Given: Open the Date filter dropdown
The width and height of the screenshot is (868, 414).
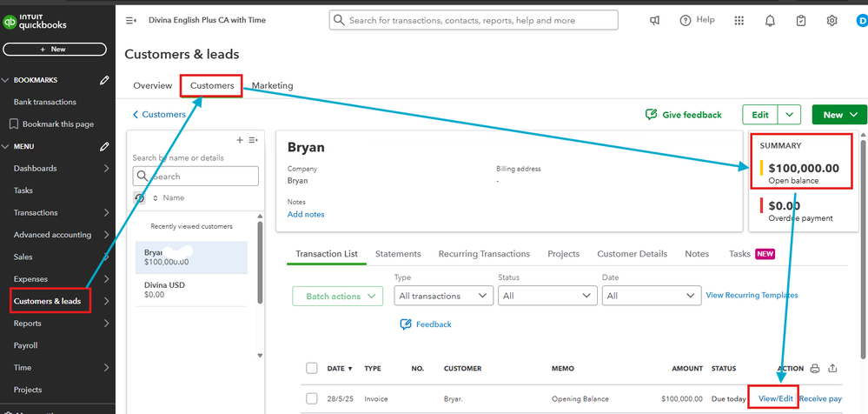Looking at the screenshot, I should pyautogui.click(x=650, y=296).
